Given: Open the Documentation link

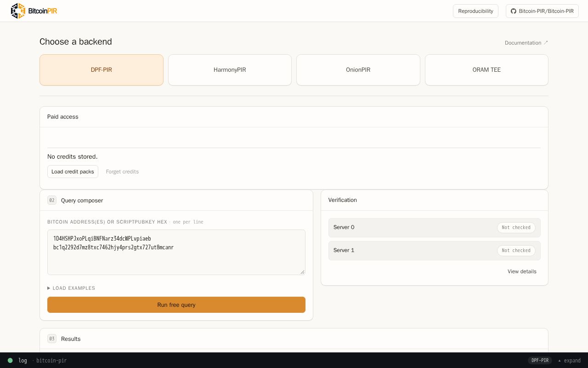Looking at the screenshot, I should (x=526, y=43).
